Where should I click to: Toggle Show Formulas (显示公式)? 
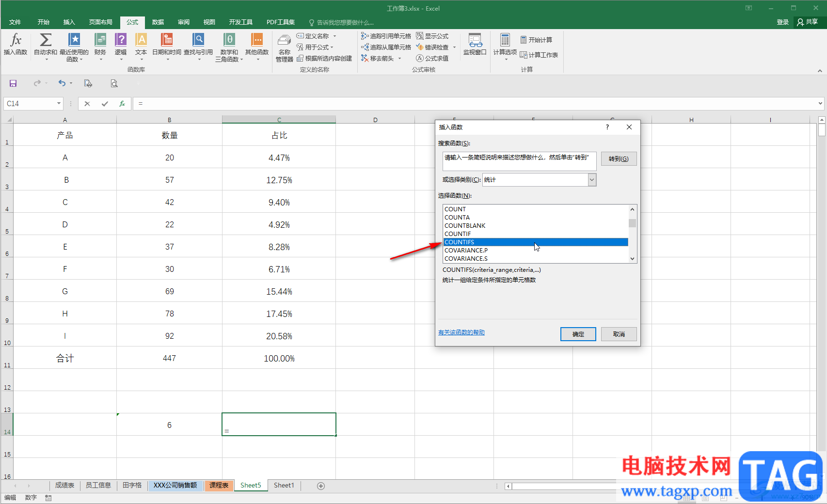click(x=432, y=36)
